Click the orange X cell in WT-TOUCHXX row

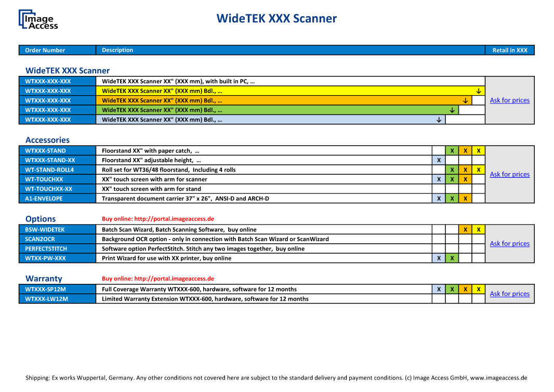[x=465, y=179]
